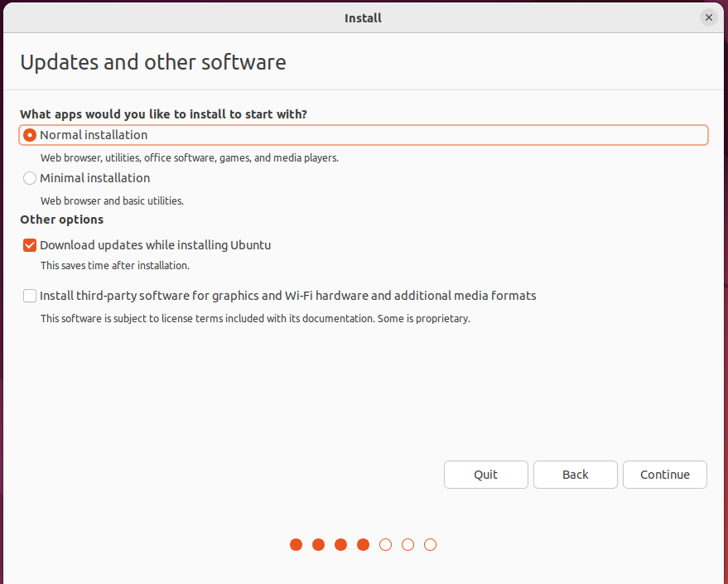Click the 'Other options' heading
The width and height of the screenshot is (728, 584).
tap(62, 220)
